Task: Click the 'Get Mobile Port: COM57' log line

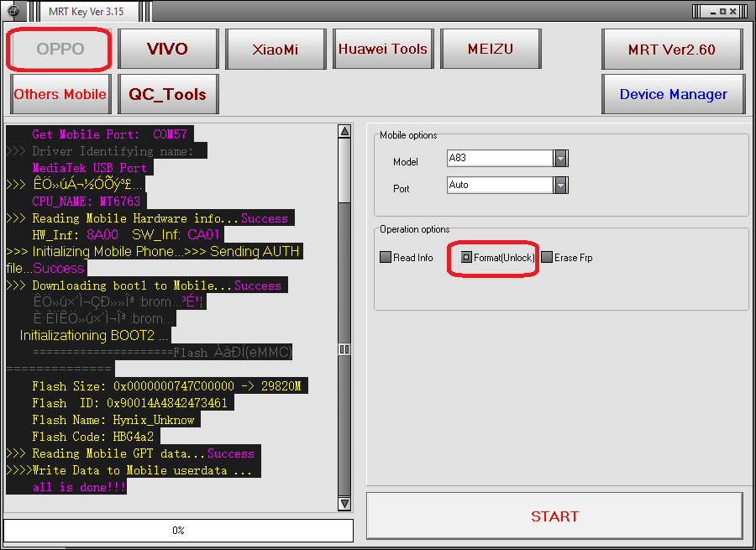Action: tap(109, 134)
